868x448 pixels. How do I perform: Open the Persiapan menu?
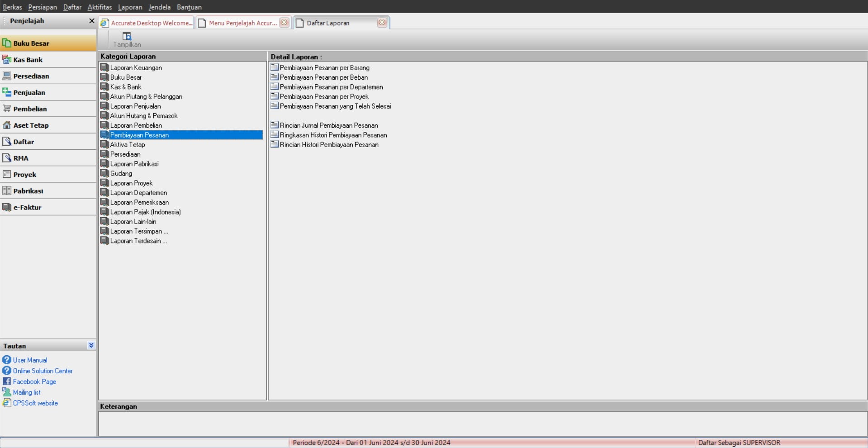tap(42, 7)
